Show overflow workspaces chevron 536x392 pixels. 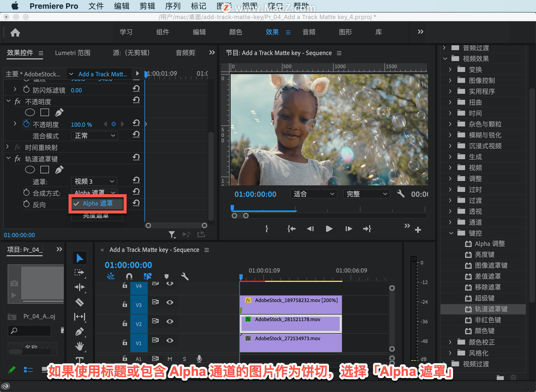point(420,32)
